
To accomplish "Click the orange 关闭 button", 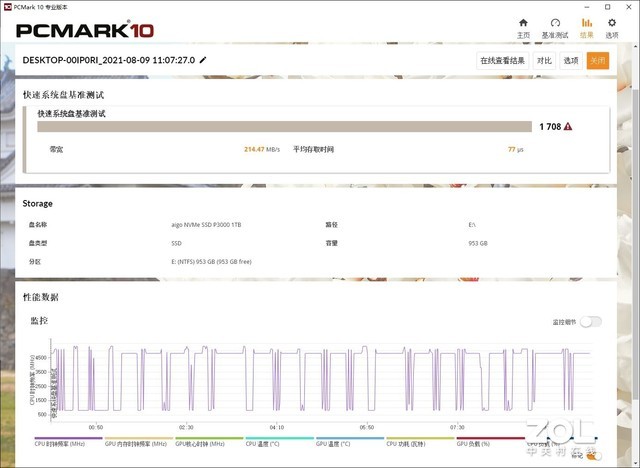I will (598, 61).
